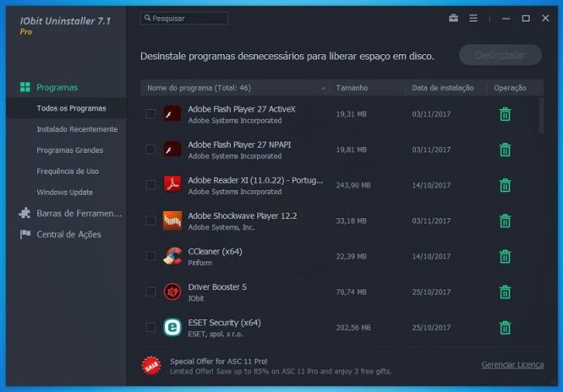563x392 pixels.
Task: Open Instalado Recentemente list
Action: pos(77,129)
